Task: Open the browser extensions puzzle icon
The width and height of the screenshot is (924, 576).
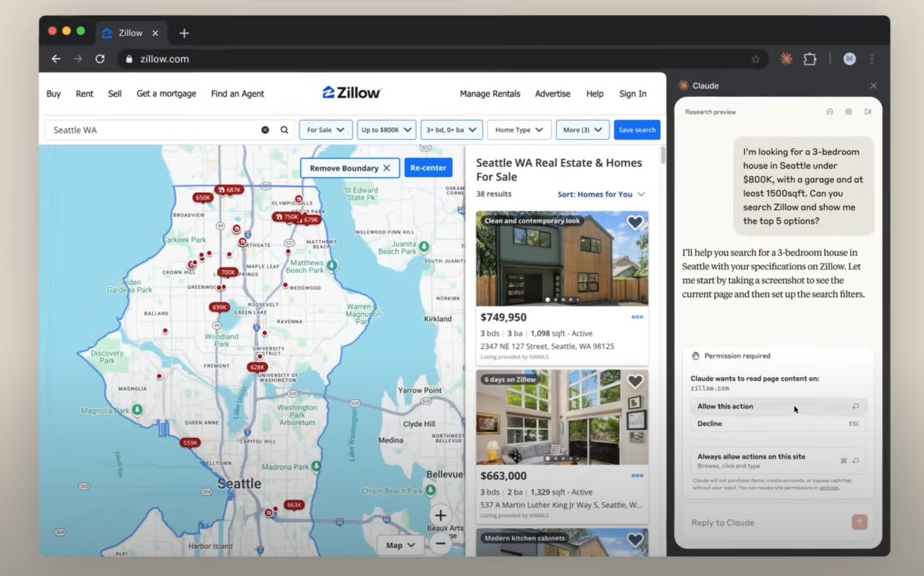Action: click(810, 59)
